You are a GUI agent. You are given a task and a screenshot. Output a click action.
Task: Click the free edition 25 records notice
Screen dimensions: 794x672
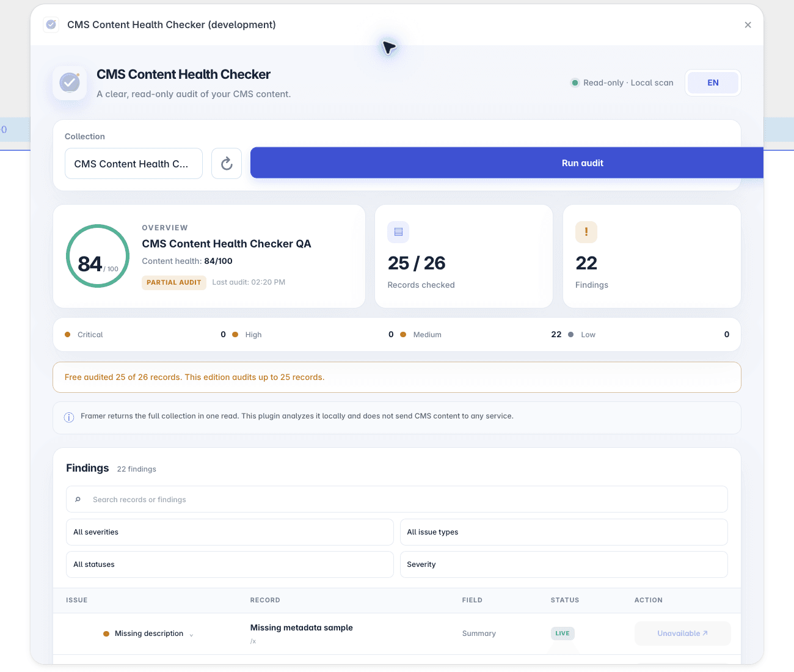coord(397,378)
